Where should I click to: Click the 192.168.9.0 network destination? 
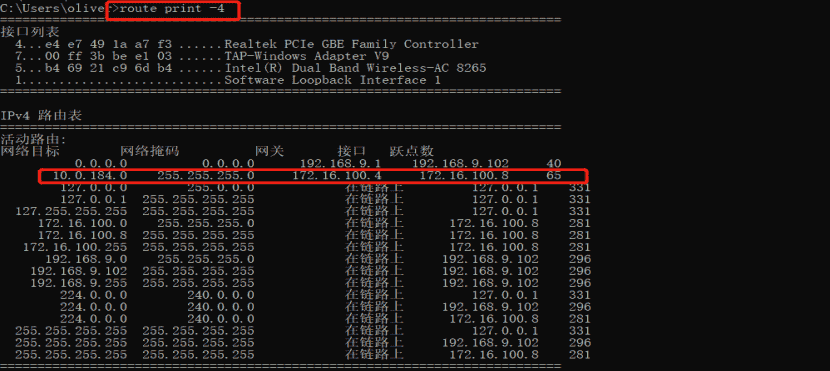86,259
